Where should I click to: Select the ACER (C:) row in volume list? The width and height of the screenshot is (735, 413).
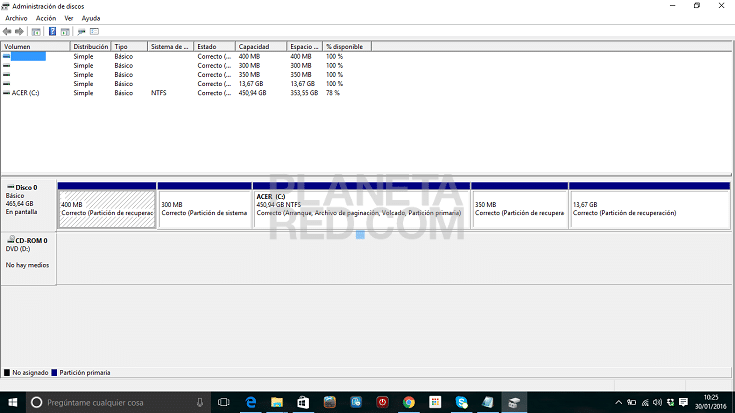pos(30,93)
